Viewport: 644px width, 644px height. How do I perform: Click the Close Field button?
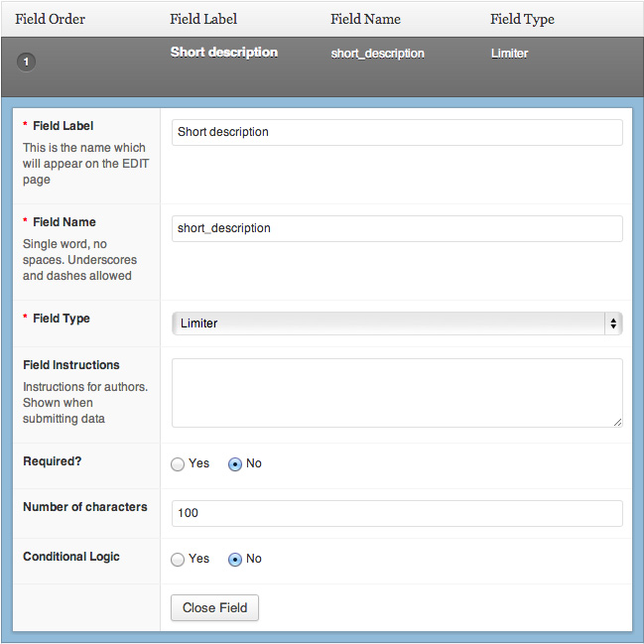[x=214, y=607]
